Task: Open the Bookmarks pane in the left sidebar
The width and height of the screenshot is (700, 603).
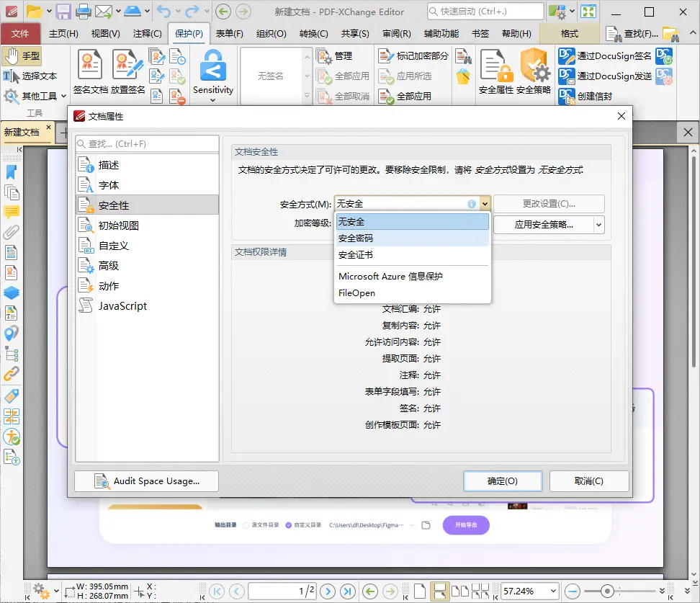Action: pyautogui.click(x=12, y=172)
